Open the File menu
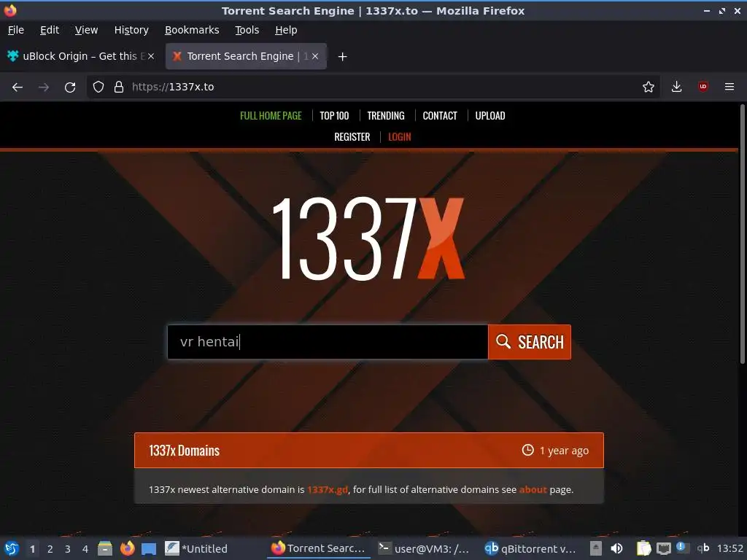This screenshot has height=560, width=747. [x=16, y=30]
